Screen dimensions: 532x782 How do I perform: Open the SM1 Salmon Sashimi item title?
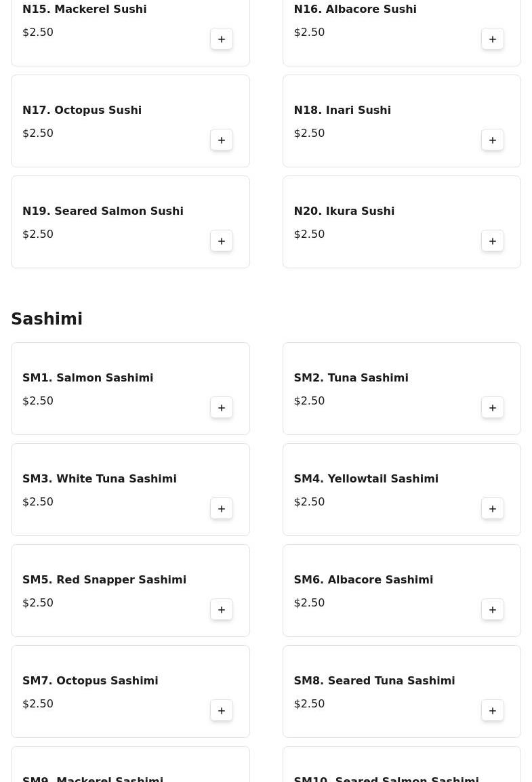point(88,378)
